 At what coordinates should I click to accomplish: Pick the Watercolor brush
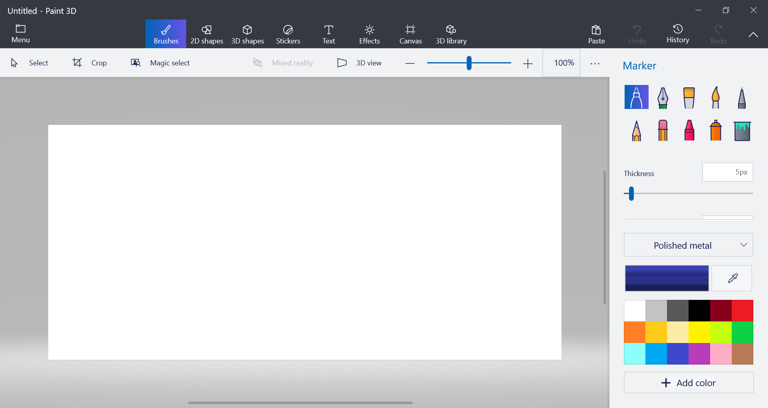tap(715, 97)
